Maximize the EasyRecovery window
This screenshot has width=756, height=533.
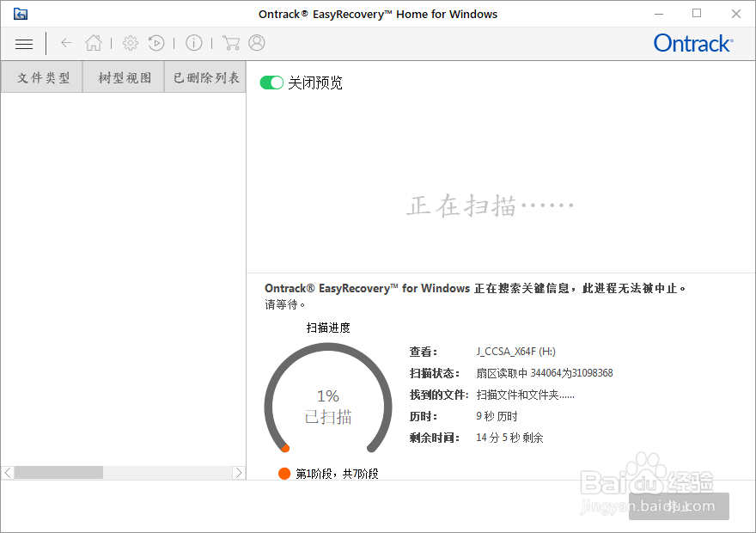click(697, 14)
